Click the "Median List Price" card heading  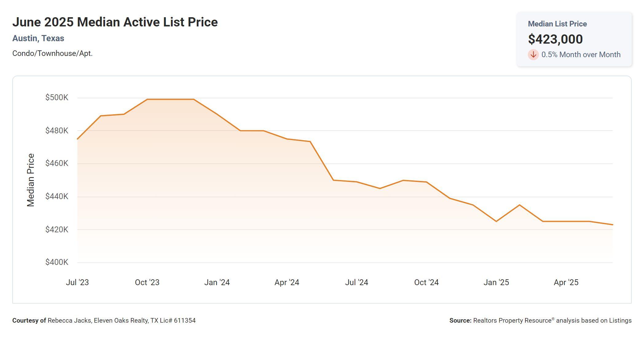[x=557, y=24]
